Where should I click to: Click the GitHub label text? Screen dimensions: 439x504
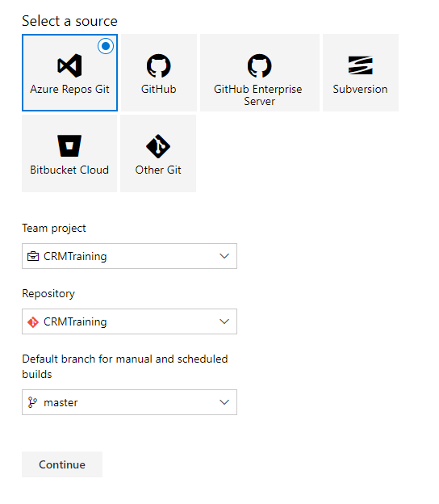pyautogui.click(x=159, y=89)
